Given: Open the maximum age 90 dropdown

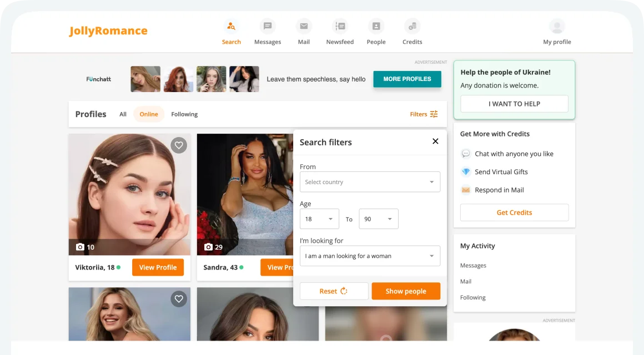Looking at the screenshot, I should click(379, 219).
